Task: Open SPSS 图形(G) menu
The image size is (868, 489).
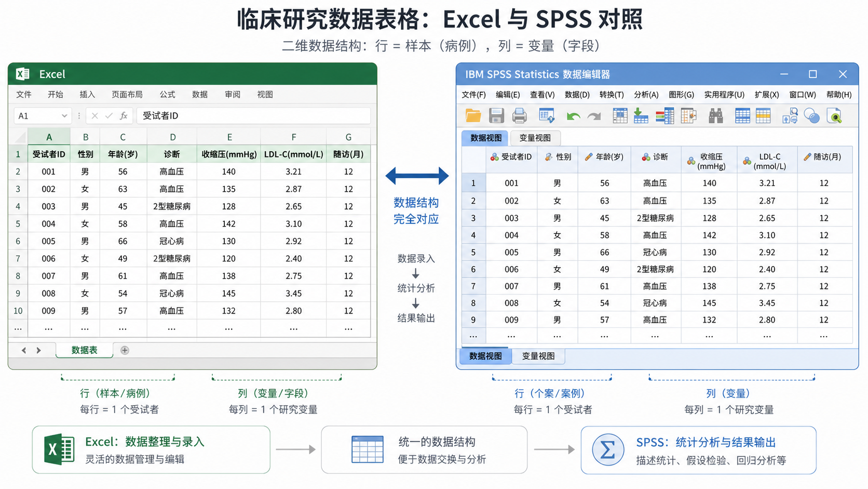Action: [682, 95]
